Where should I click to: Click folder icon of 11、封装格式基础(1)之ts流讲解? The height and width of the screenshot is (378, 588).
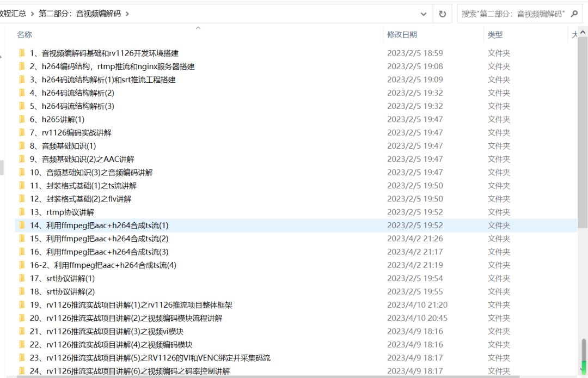(22, 186)
